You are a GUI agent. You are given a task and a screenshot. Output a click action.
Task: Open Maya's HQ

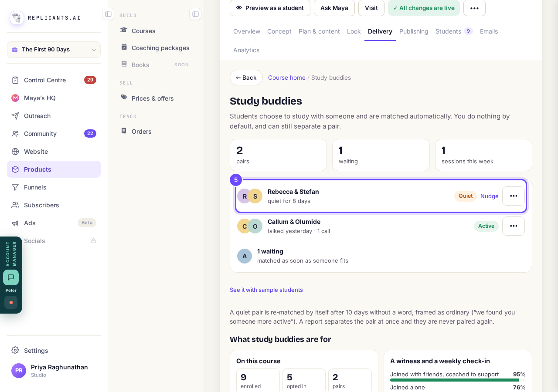coord(54,98)
